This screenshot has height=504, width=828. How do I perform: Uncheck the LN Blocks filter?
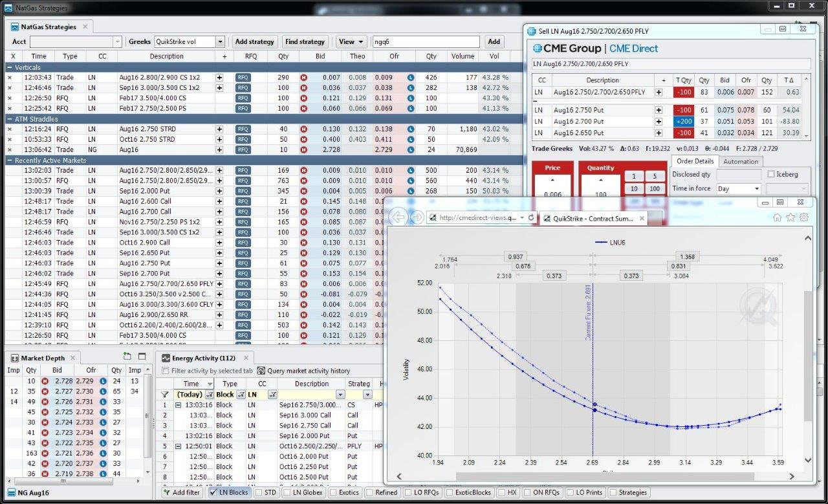tap(213, 492)
